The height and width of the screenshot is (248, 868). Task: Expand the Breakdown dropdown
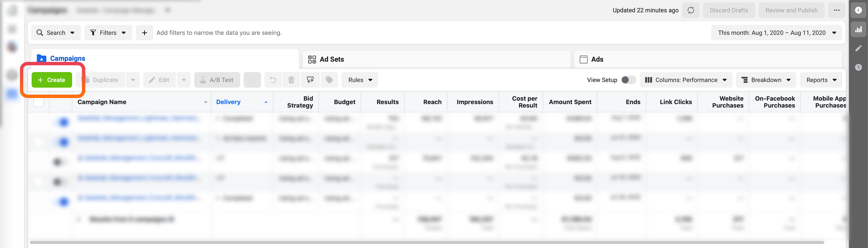click(766, 80)
